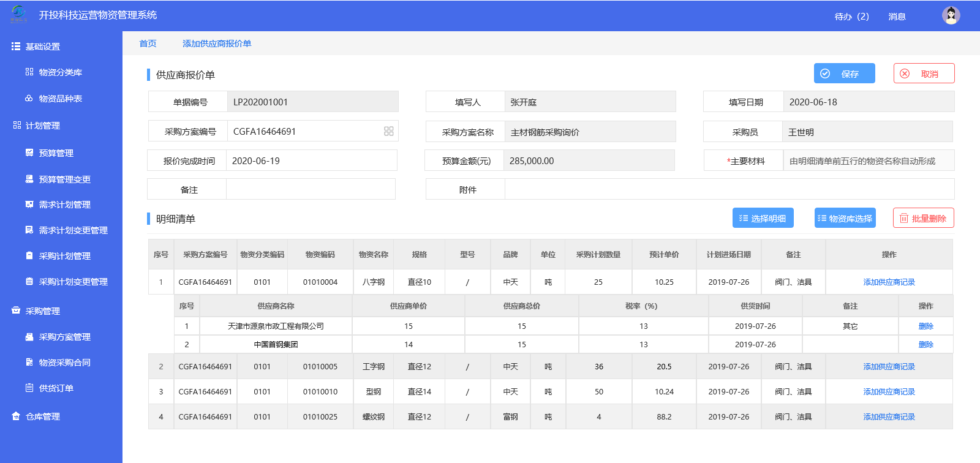Click the 物资库选择 button

coord(845,218)
